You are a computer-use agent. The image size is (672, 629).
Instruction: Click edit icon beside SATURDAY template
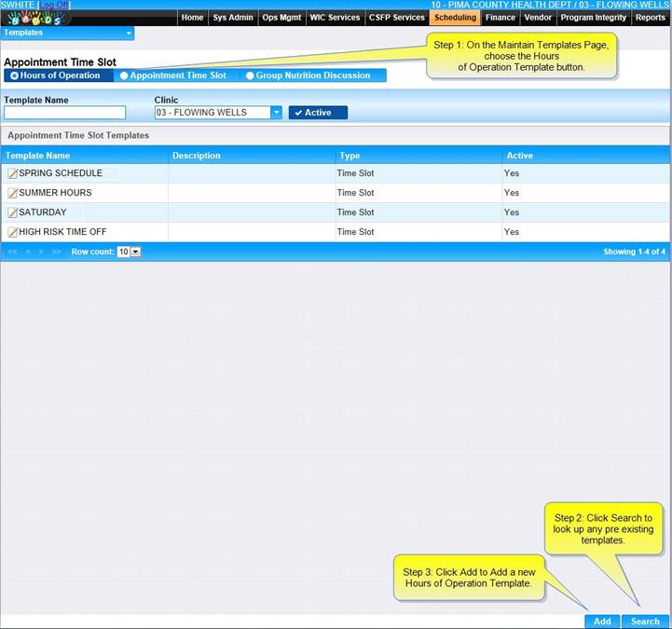pos(12,212)
